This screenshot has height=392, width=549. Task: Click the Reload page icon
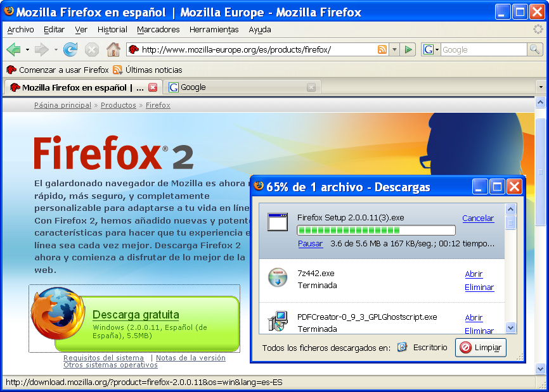(70, 49)
